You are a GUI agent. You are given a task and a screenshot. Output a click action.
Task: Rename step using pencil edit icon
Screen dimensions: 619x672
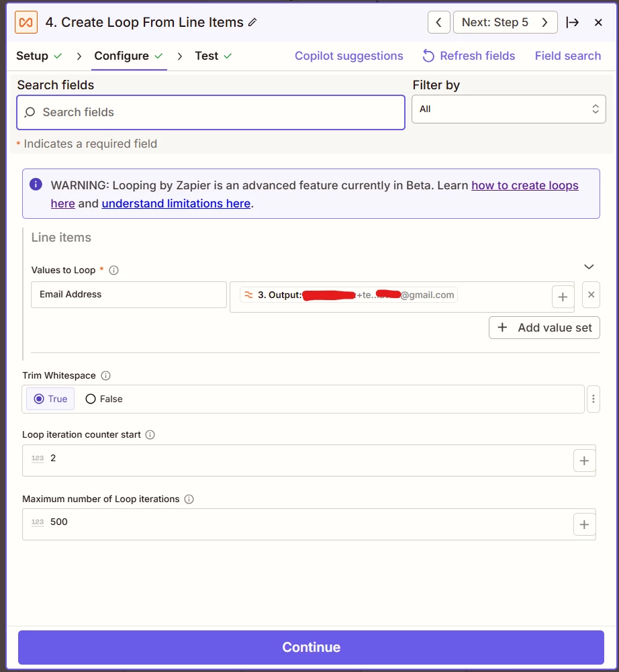pyautogui.click(x=252, y=22)
